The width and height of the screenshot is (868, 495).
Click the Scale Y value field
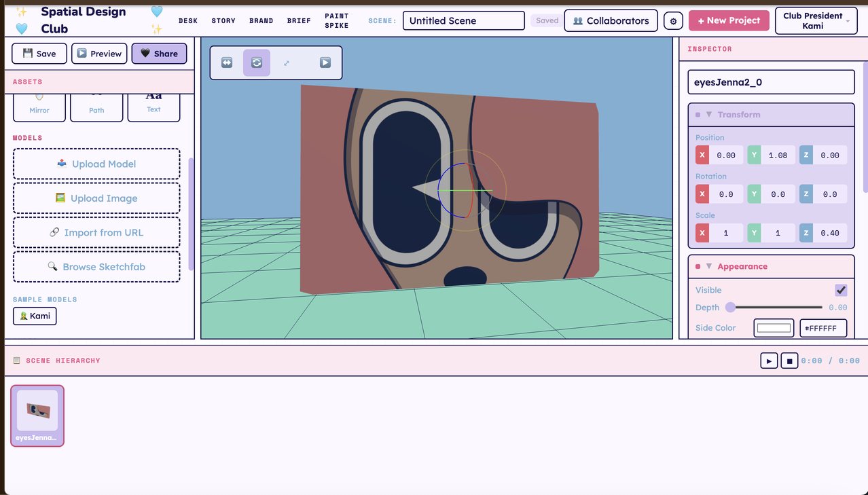(x=778, y=233)
